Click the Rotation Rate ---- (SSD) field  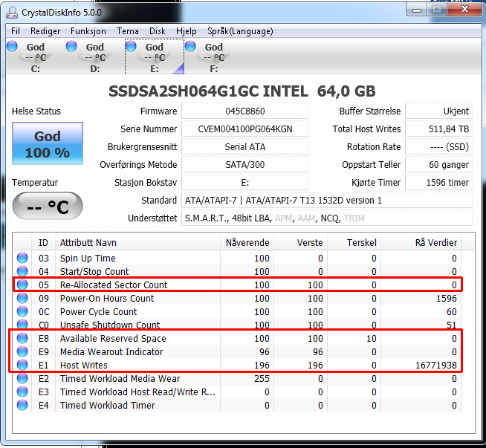point(439,147)
